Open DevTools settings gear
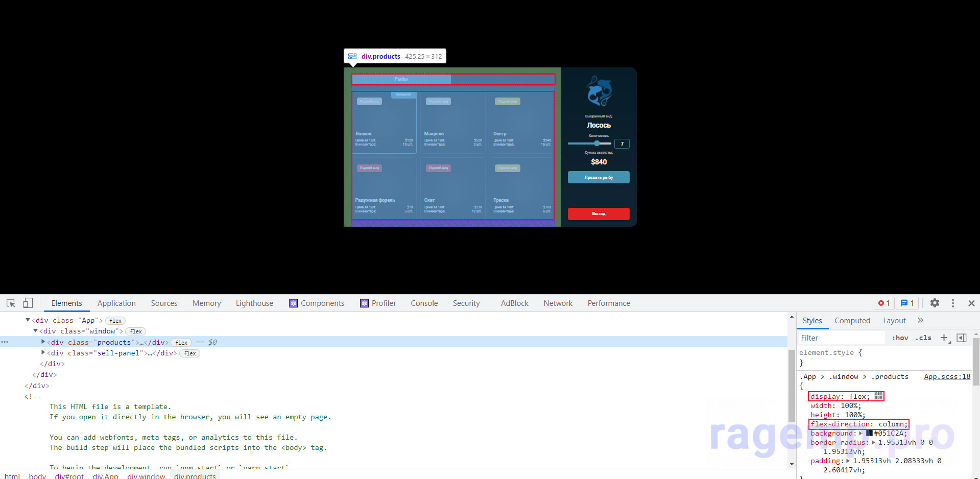 (935, 303)
